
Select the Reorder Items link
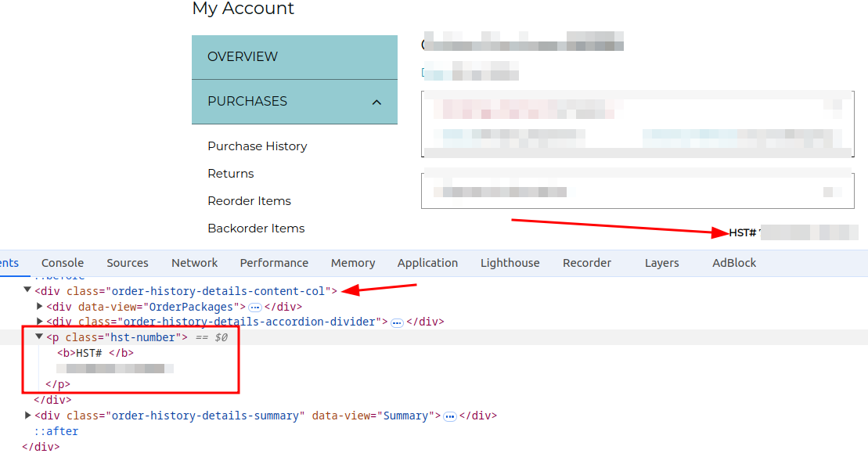click(249, 201)
